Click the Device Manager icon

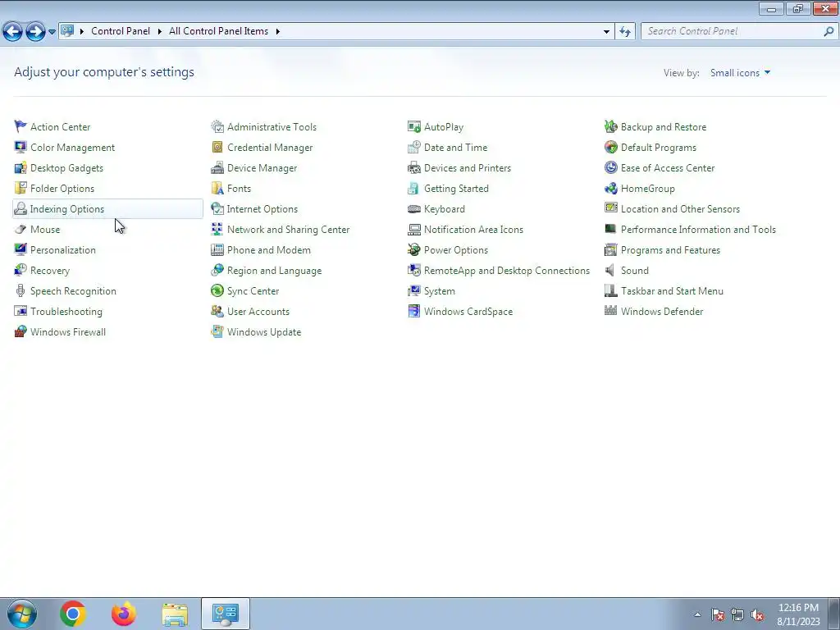point(217,167)
